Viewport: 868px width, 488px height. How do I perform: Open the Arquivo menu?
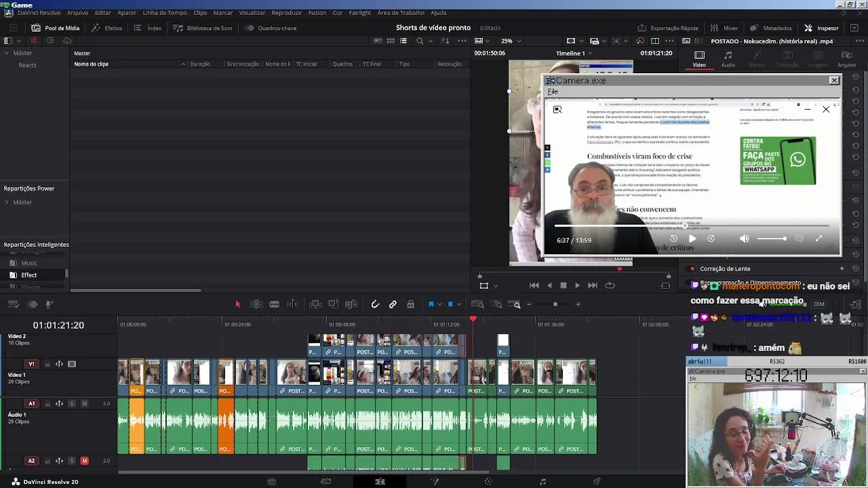(77, 13)
